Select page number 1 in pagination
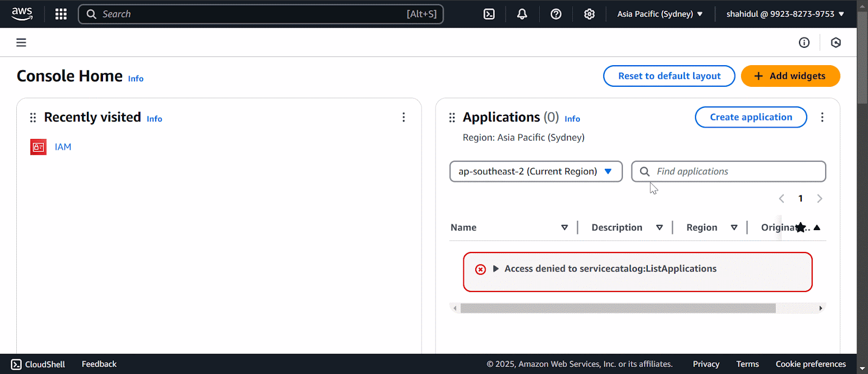Viewport: 868px width, 374px height. [x=801, y=199]
